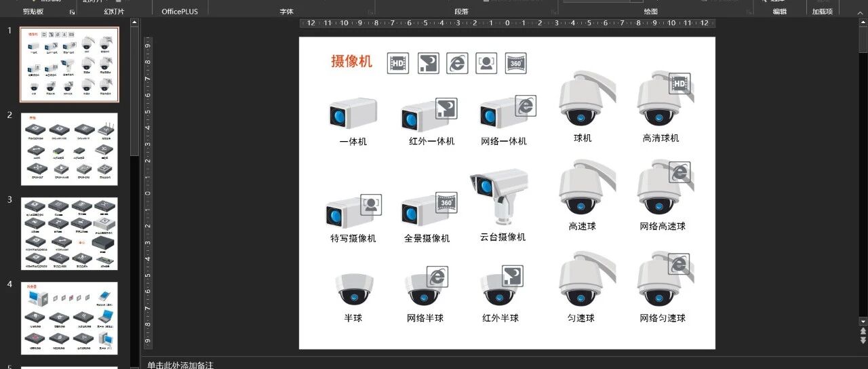Open slide 3 thumbnail in the panel
Viewport: 868px width, 369px height.
[69, 234]
